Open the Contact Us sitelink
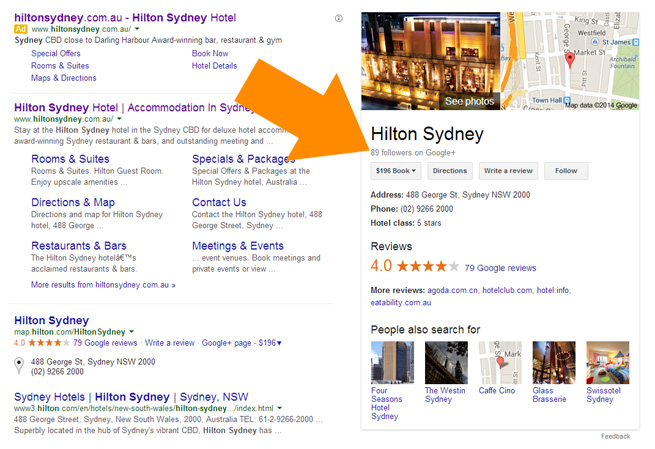Viewport: 655px width, 449px height. click(219, 203)
